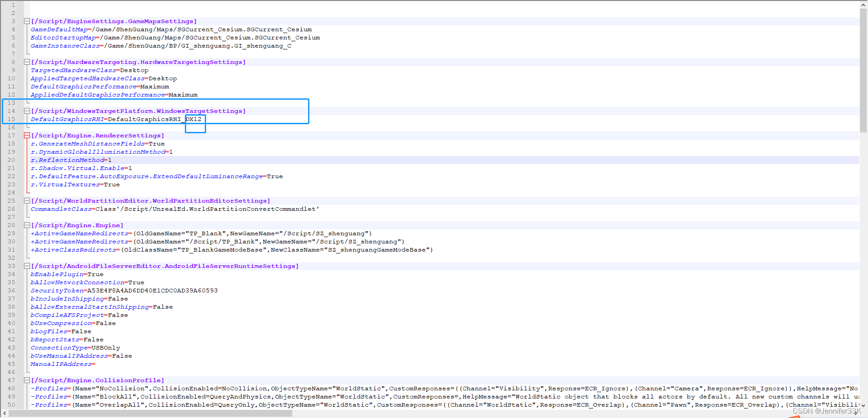Screen dimensions: 868x418
Task: Place cursor on the DX12 value
Action: (x=194, y=119)
